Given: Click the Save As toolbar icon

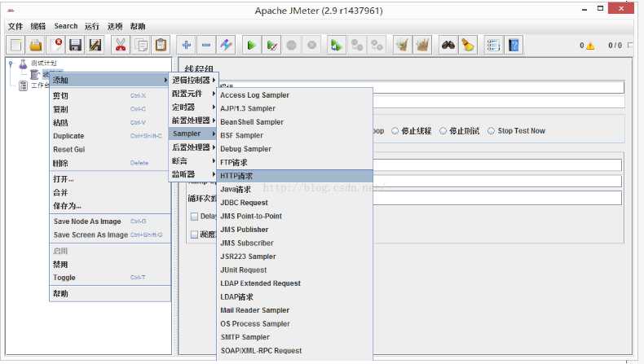Looking at the screenshot, I should (95, 45).
